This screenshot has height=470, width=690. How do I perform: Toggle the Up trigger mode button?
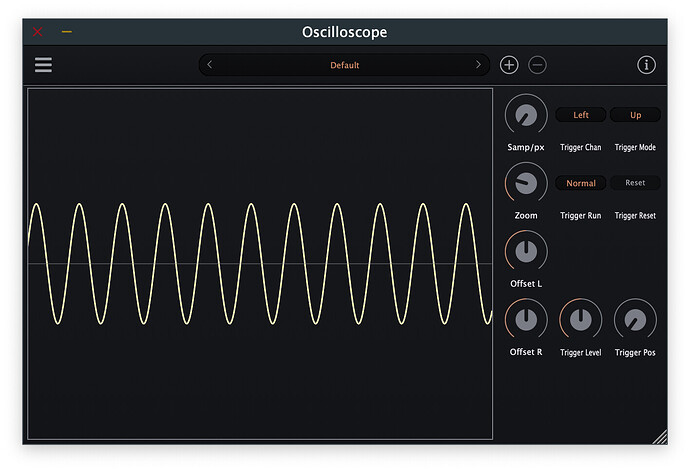(635, 115)
